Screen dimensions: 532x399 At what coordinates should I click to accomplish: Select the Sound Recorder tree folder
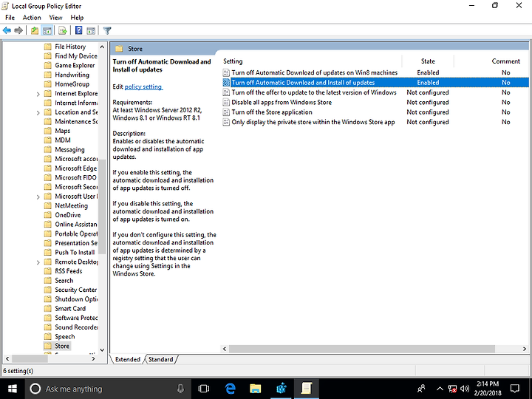(76, 327)
